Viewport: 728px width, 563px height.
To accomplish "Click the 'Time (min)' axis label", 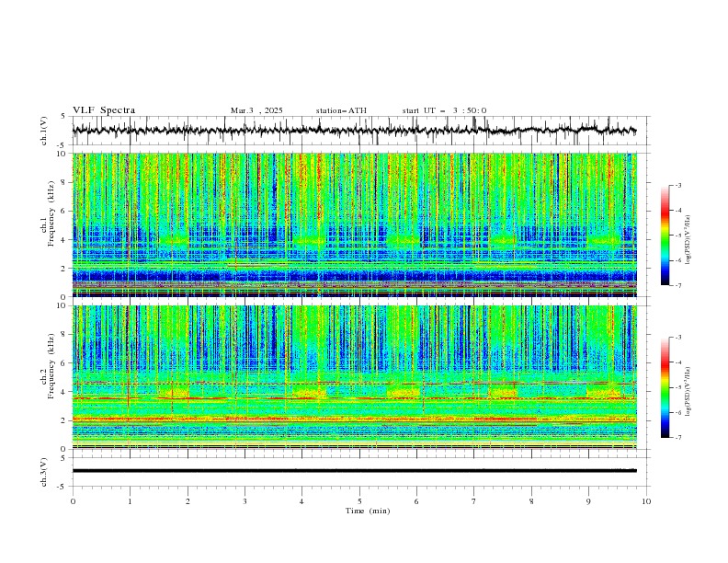I will tap(368, 511).
